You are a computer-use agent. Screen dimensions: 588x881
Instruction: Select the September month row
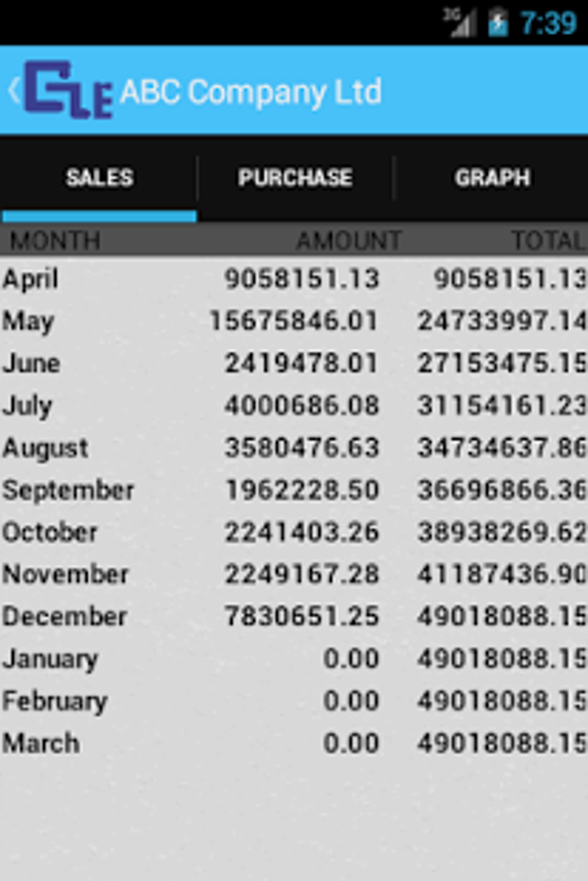[x=68, y=490]
